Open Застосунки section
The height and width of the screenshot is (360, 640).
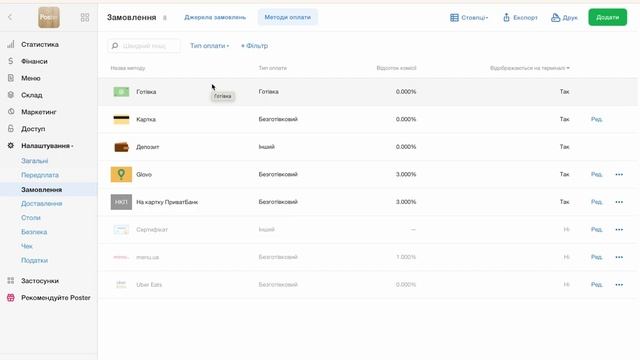point(40,281)
